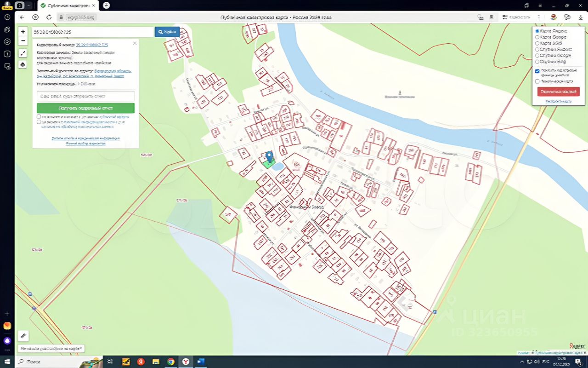Open the ruler tool at bottom left
Screen dimensions: 588x368
click(x=23, y=336)
